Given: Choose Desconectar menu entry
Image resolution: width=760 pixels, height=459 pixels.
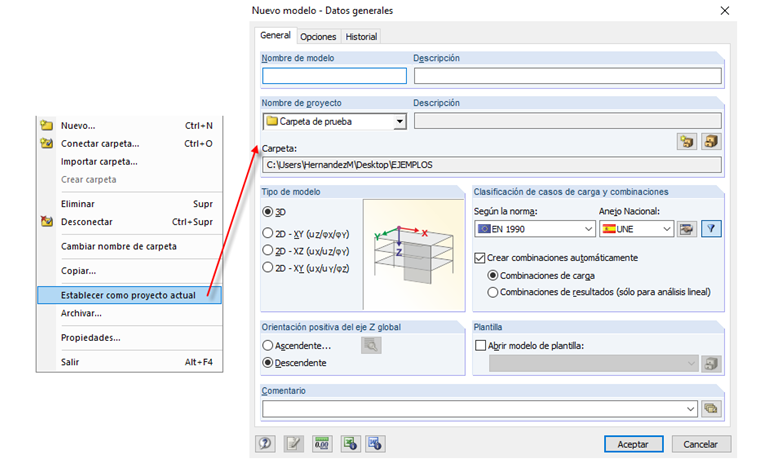Looking at the screenshot, I should tap(129, 222).
